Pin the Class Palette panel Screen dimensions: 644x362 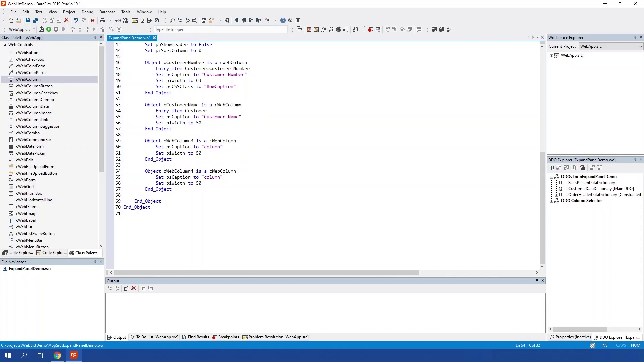click(x=95, y=37)
